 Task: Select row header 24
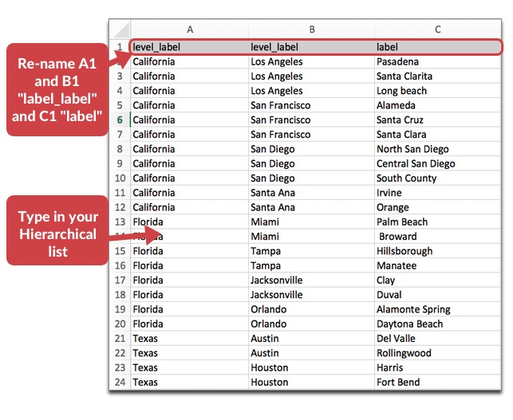tap(120, 382)
